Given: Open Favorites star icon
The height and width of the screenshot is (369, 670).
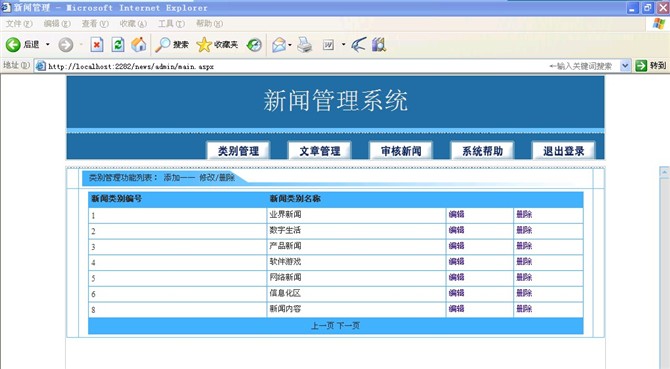Looking at the screenshot, I should [204, 44].
